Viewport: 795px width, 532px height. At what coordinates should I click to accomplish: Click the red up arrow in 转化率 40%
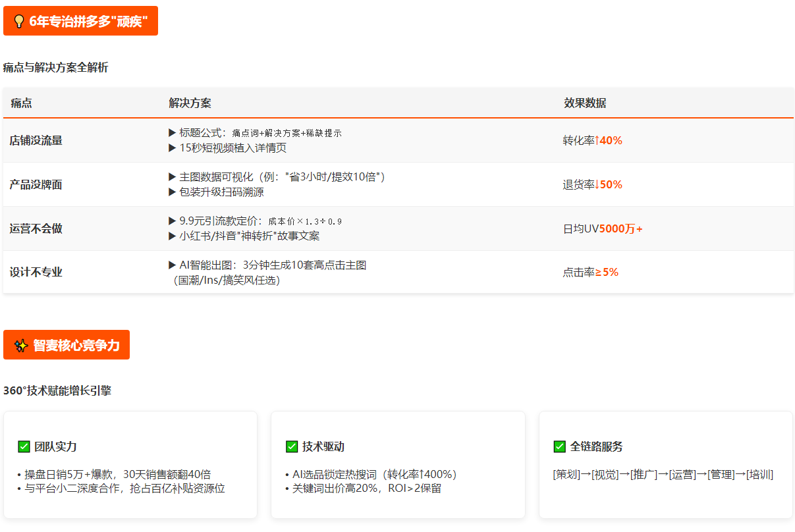(597, 140)
